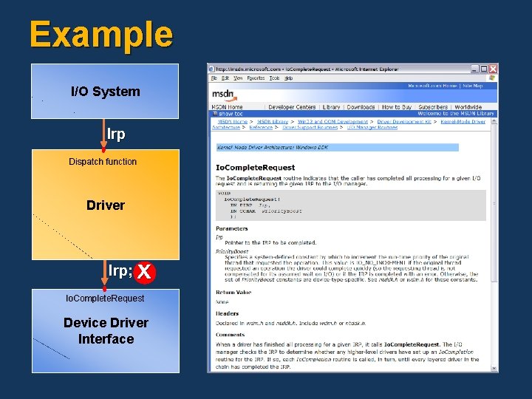Click the Comments section heading
This screenshot has height=399, width=532.
click(x=230, y=335)
